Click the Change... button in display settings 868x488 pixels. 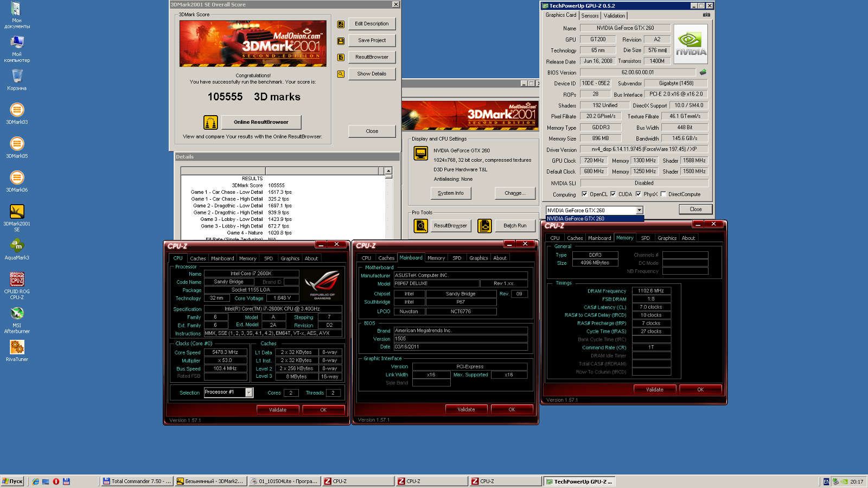coord(515,193)
